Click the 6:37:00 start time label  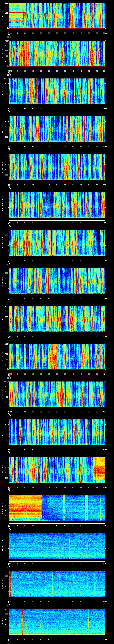click(9, 260)
